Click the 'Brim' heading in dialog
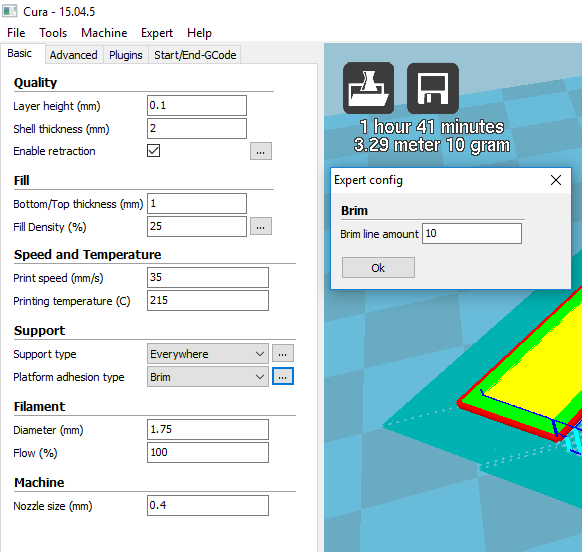 (x=354, y=210)
